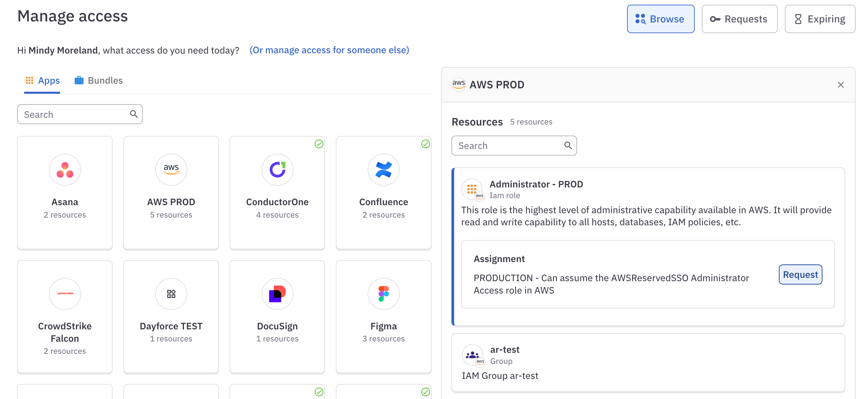
Task: Open the Dayforce TEST card title
Action: tap(171, 326)
